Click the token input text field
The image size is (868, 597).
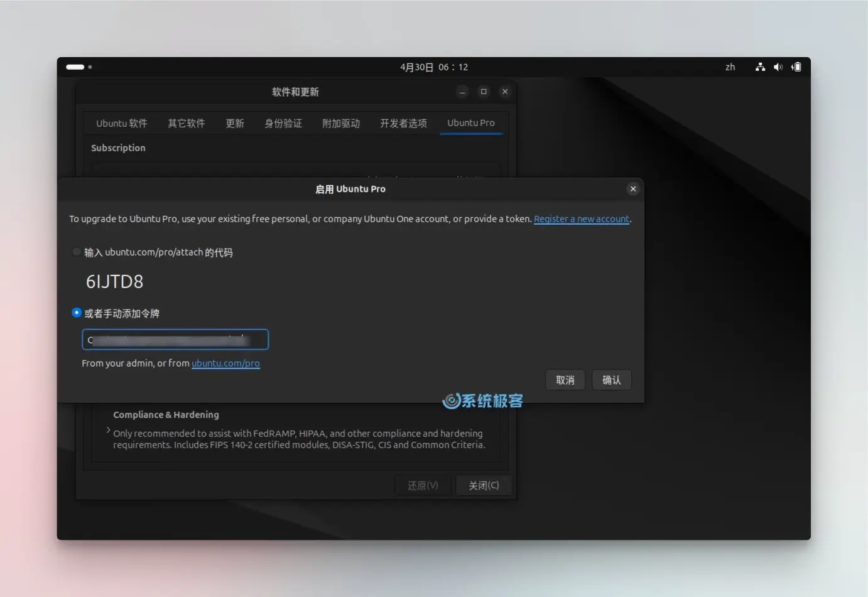tap(175, 340)
